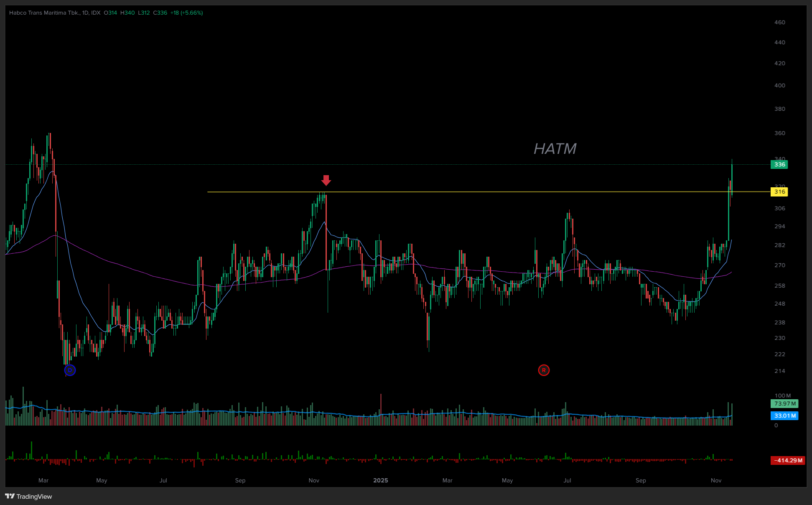Click the green 73.97M volume label

pos(784,403)
